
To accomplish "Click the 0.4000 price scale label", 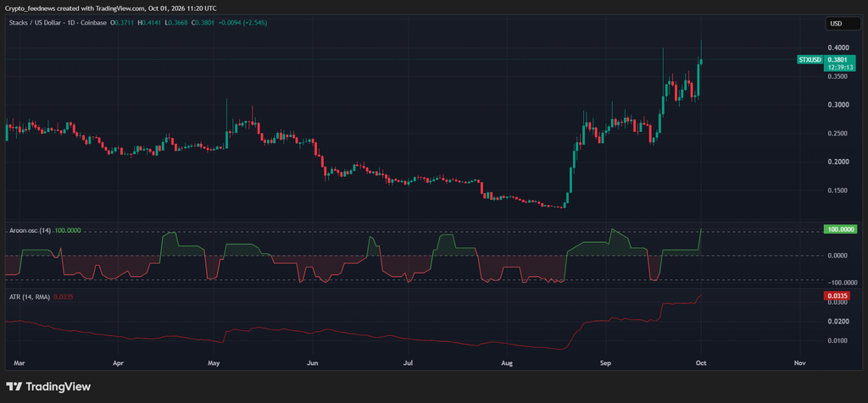I will tap(837, 47).
